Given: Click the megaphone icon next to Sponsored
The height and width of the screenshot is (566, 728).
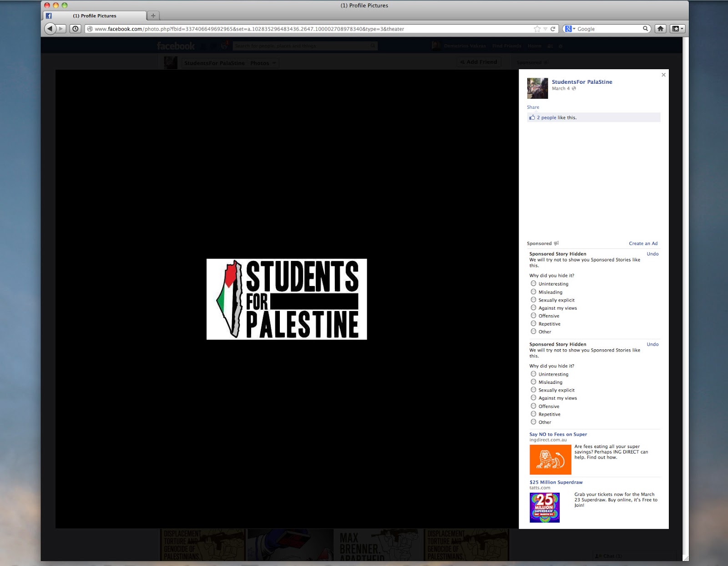Looking at the screenshot, I should [556, 243].
